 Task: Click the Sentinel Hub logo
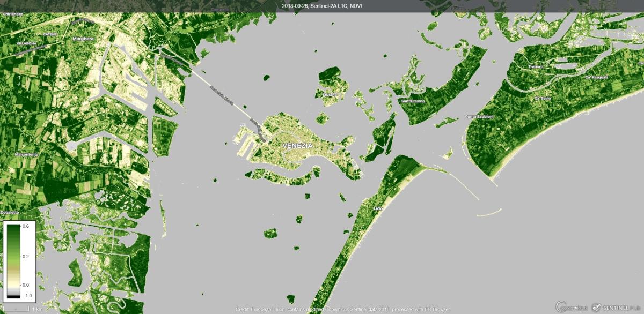(x=616, y=306)
